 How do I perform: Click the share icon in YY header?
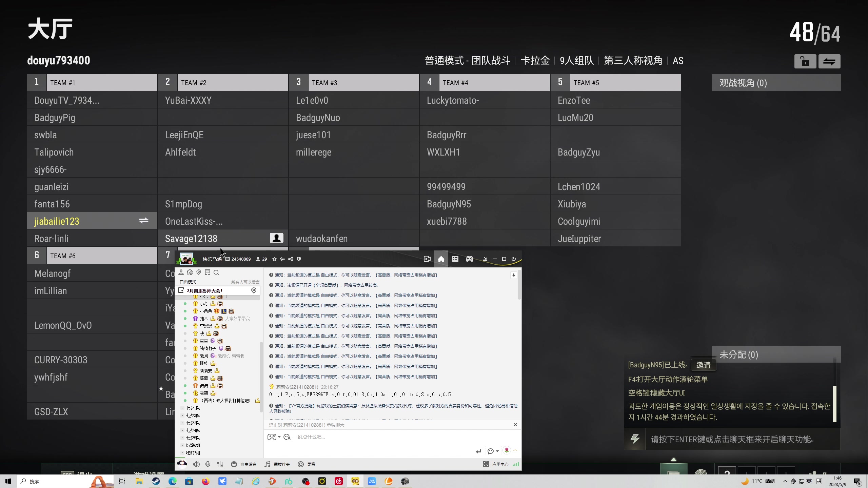tap(291, 259)
